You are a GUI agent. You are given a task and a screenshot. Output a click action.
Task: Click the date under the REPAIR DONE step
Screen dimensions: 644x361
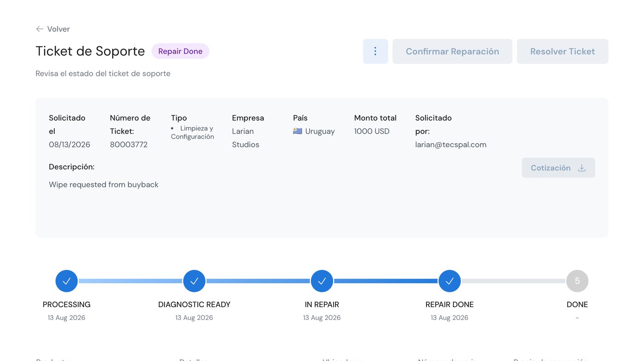pos(449,318)
